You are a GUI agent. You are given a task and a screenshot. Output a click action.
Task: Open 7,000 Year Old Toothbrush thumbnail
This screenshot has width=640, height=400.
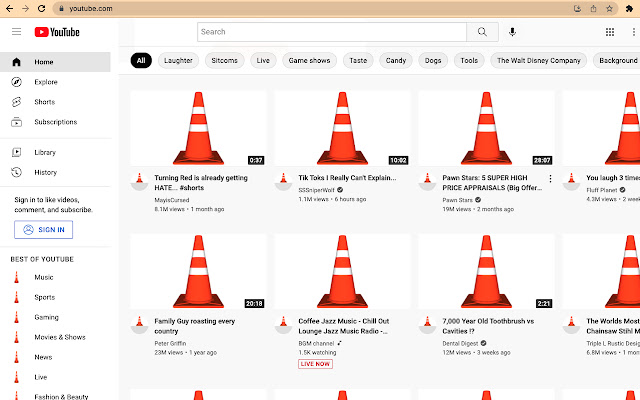tap(486, 271)
